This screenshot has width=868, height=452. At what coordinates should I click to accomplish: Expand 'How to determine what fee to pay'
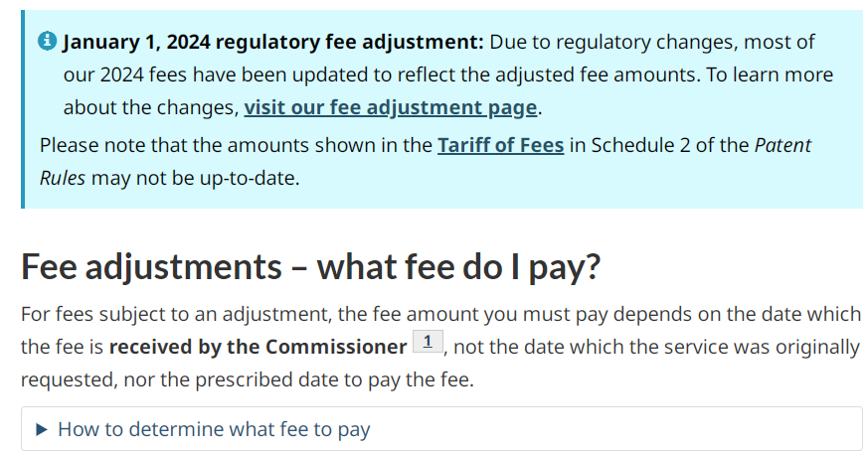(x=214, y=429)
